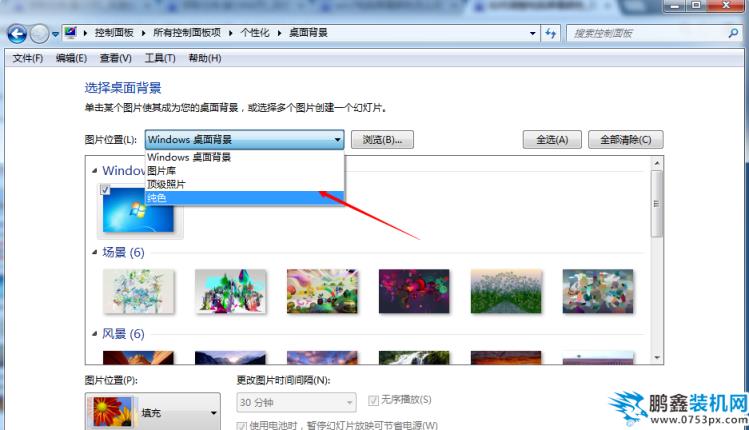Open the 文件(F) menu
This screenshot has height=430, width=749.
click(28, 58)
